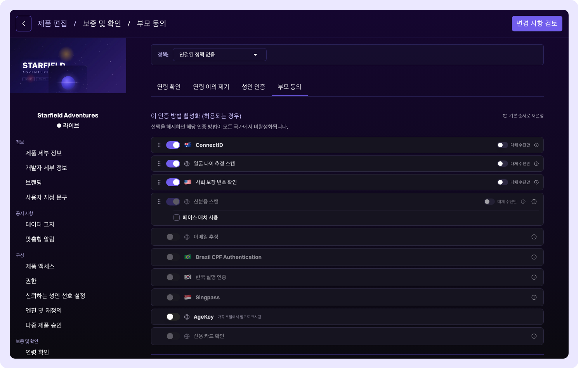Enable the AgeKey toggle

173,317
